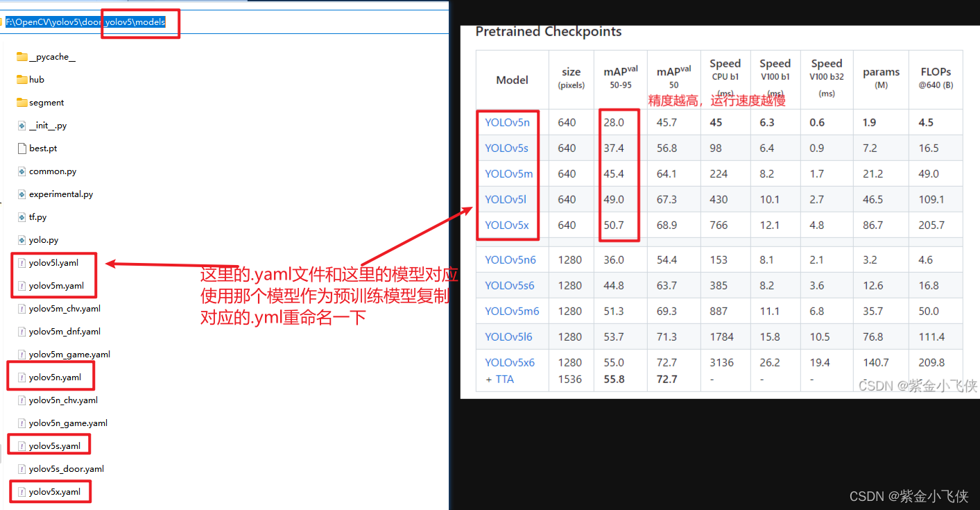Click CPU speed value 3136 for YOLOv5x6
980x510 pixels.
pos(721,362)
